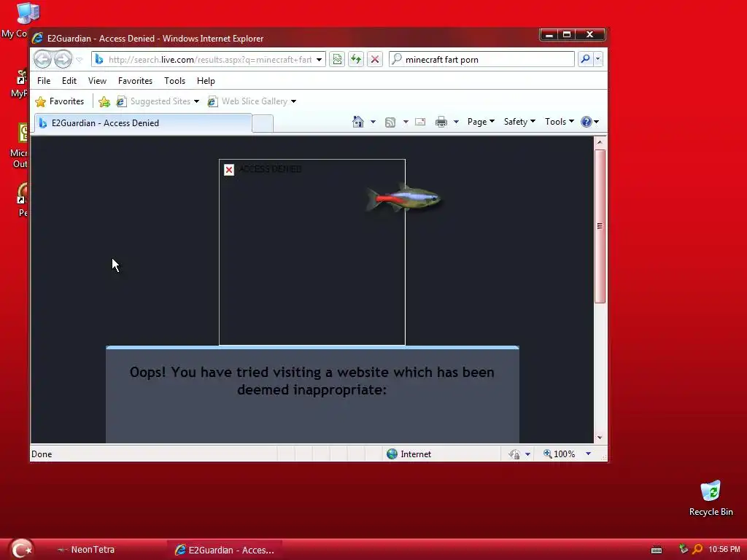Select the Recycle Bin desktop icon
The height and width of the screenshot is (560, 747).
[x=711, y=498]
